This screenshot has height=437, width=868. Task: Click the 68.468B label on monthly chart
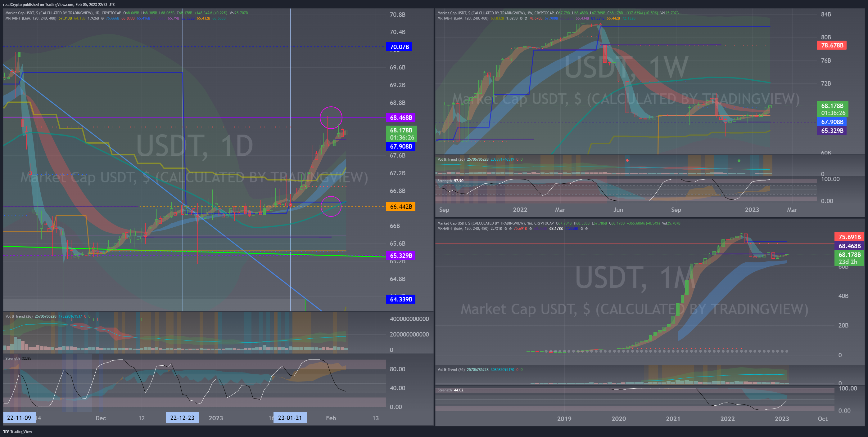[x=849, y=246]
